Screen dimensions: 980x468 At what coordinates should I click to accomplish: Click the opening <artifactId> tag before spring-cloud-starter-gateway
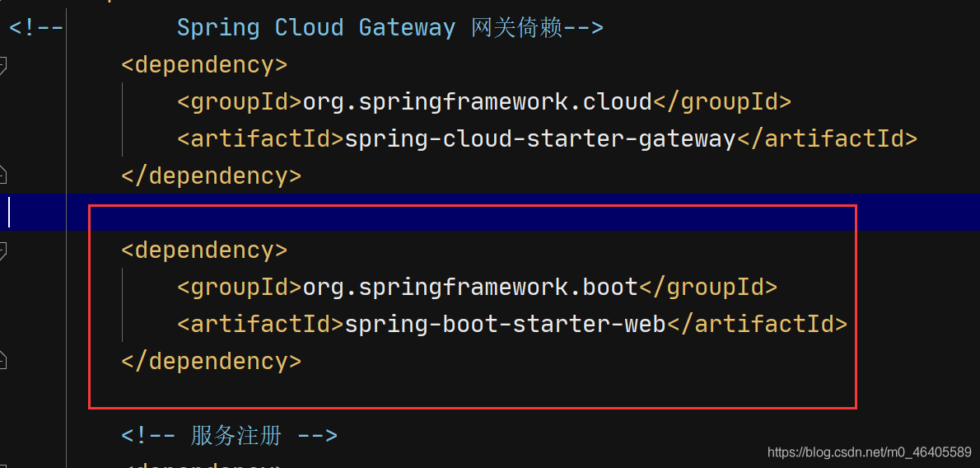pyautogui.click(x=260, y=139)
